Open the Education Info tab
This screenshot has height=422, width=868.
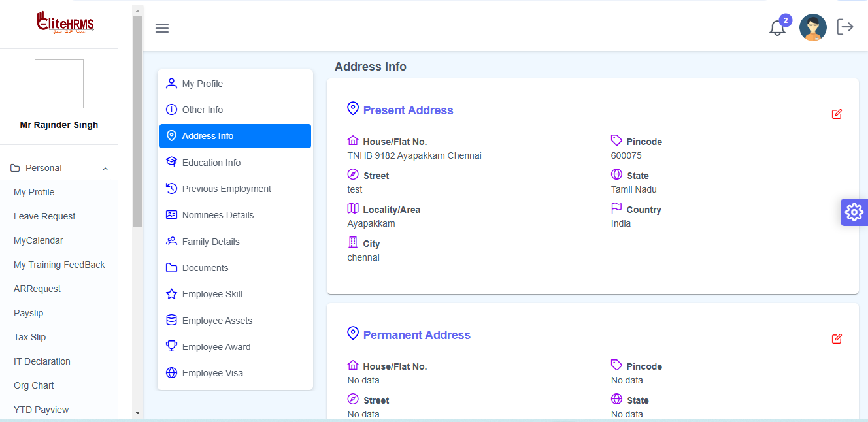(211, 163)
